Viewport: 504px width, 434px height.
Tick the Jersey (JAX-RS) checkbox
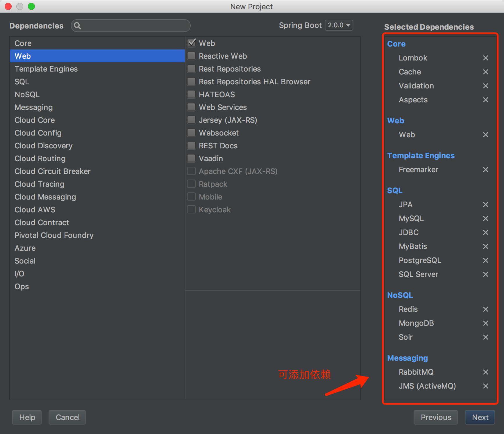click(x=192, y=120)
